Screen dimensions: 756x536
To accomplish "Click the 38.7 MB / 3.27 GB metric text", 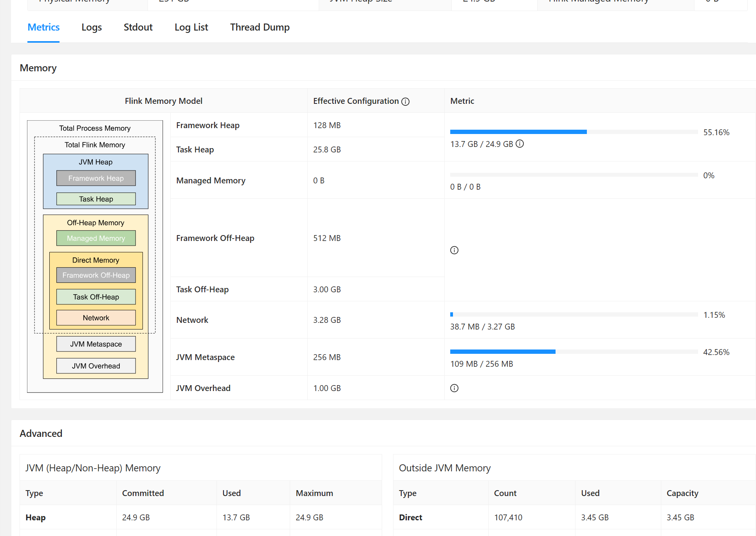I will (x=482, y=326).
